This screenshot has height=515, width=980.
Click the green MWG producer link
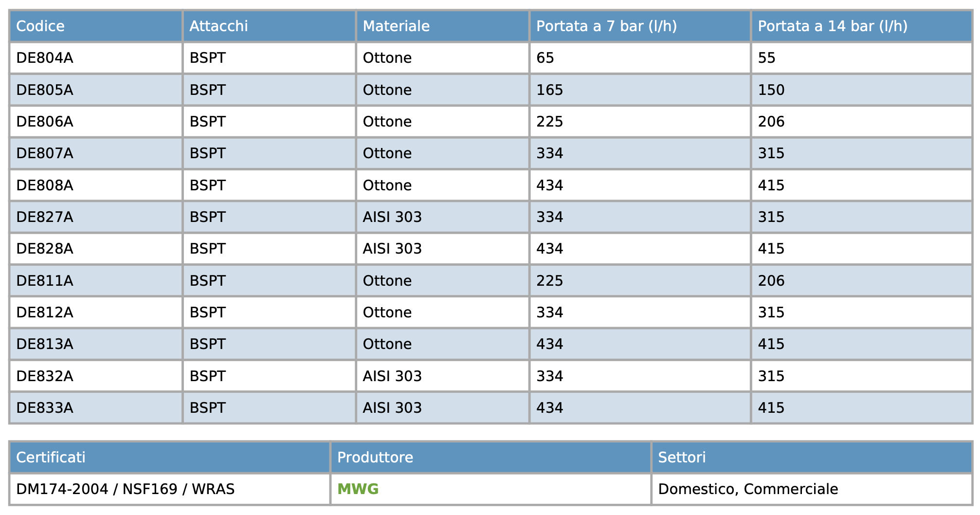click(358, 489)
